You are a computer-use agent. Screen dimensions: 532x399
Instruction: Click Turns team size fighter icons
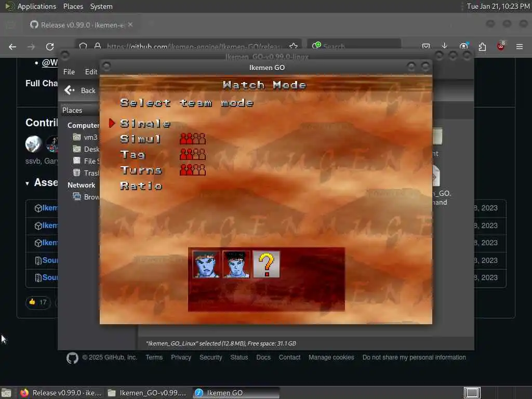[x=193, y=170]
